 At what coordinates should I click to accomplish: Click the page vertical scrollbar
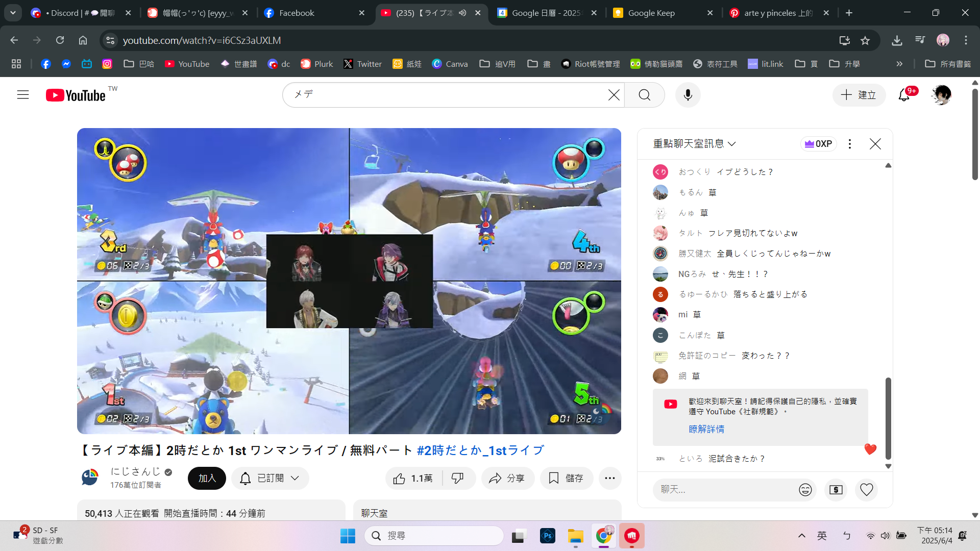[x=975, y=134]
